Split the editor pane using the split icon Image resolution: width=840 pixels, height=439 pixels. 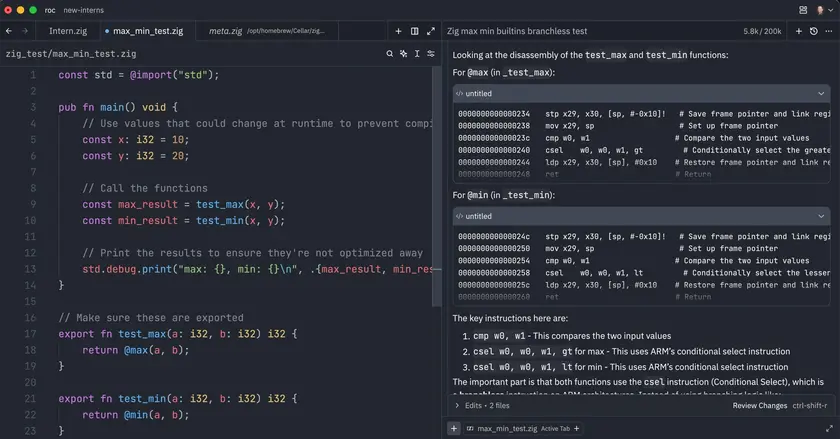tap(415, 31)
